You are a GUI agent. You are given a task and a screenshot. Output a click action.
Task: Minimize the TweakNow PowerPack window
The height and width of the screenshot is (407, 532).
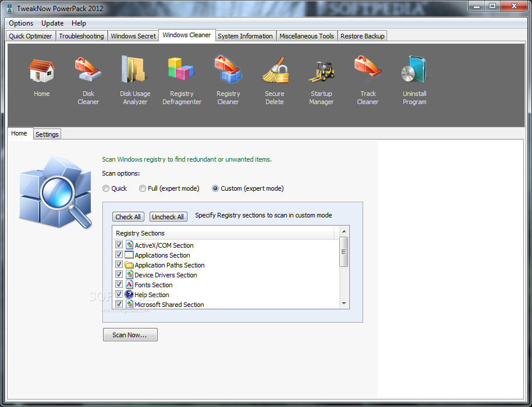click(476, 6)
